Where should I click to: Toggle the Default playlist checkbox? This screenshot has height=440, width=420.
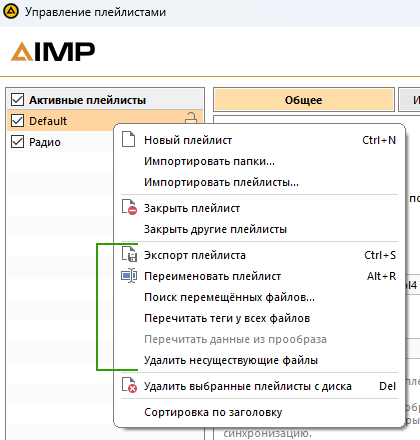click(17, 121)
